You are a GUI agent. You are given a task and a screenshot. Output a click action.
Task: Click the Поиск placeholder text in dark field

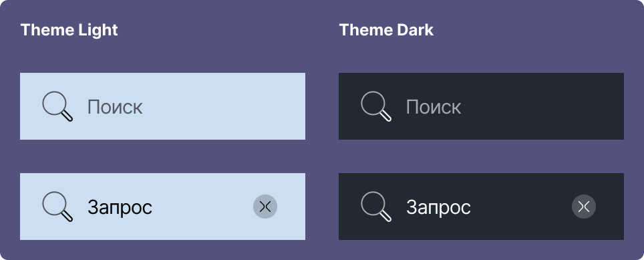click(x=434, y=107)
